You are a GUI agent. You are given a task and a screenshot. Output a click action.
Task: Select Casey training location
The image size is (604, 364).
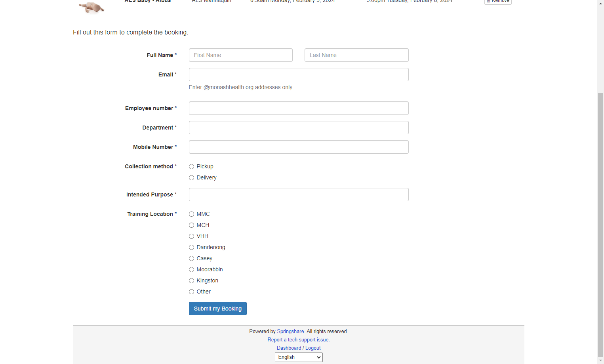(191, 259)
